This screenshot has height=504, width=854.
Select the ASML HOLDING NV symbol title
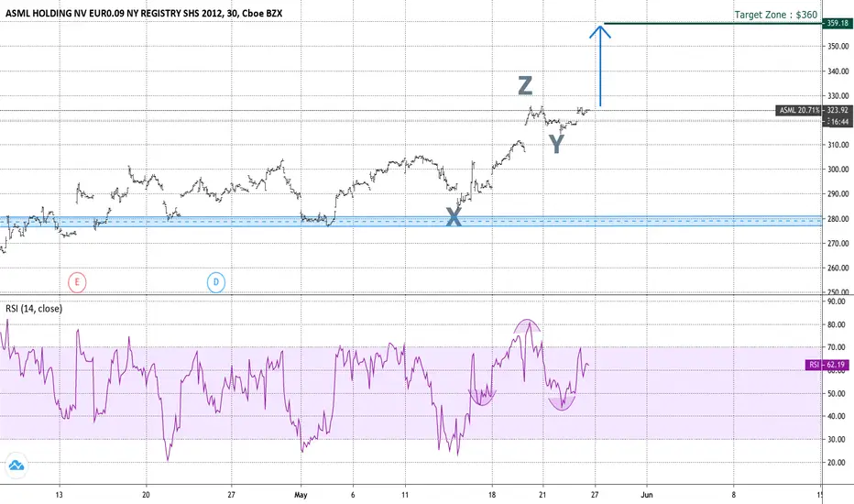pyautogui.click(x=144, y=13)
